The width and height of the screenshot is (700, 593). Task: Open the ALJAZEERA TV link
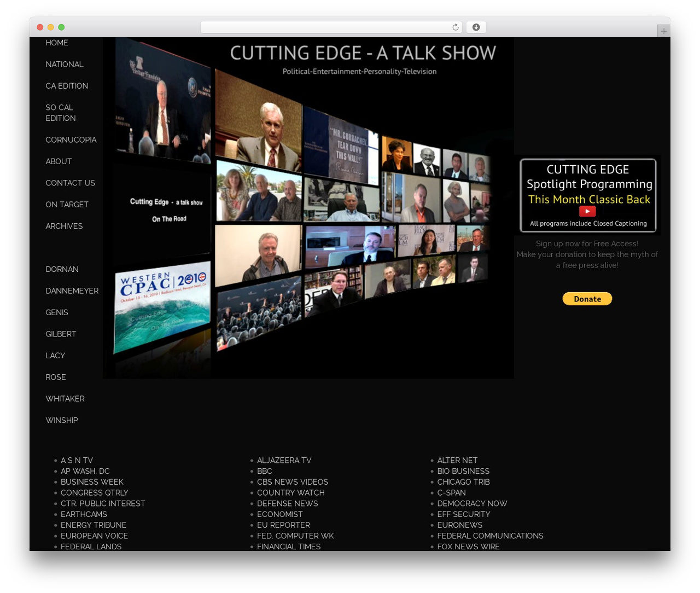284,461
